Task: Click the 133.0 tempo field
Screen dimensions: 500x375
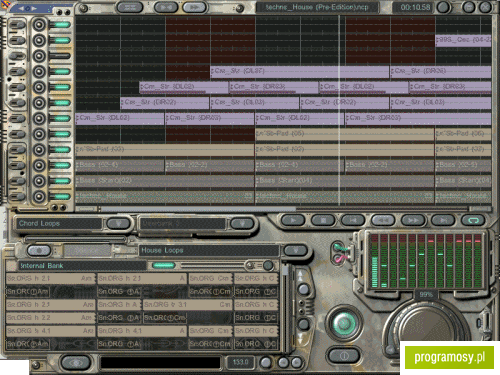Action: (240, 362)
